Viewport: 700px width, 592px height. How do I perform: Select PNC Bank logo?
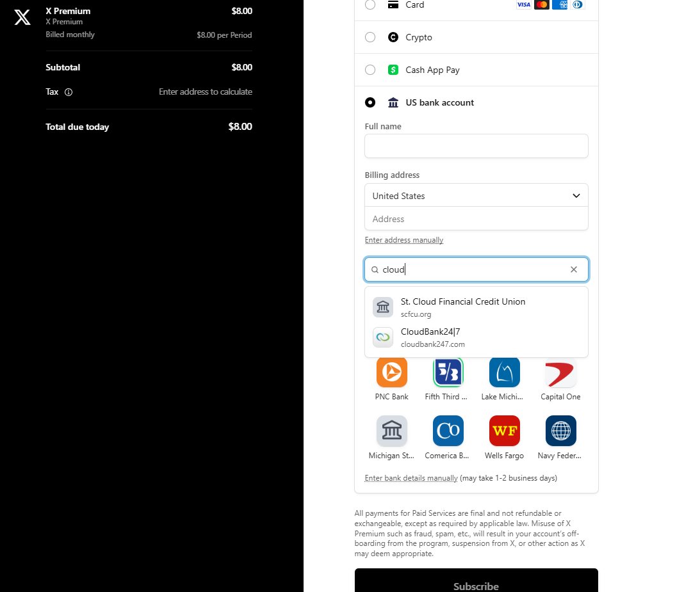click(x=391, y=372)
